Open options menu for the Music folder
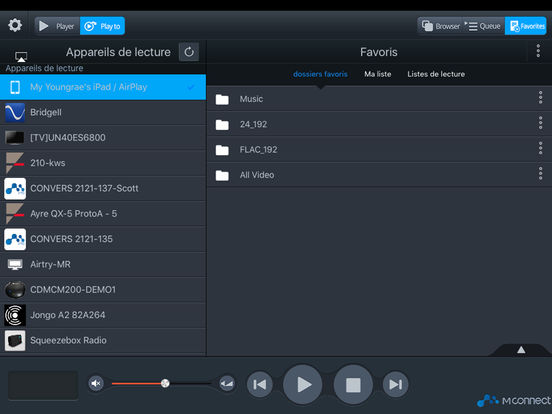 [x=540, y=98]
